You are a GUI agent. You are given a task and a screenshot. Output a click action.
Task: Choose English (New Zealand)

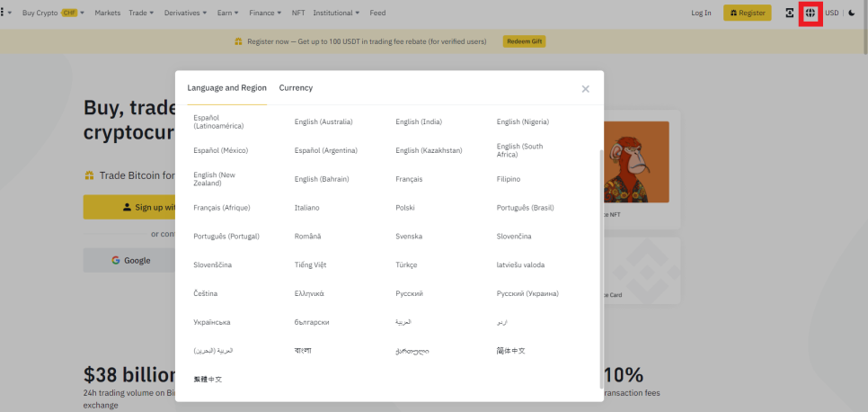pos(214,179)
